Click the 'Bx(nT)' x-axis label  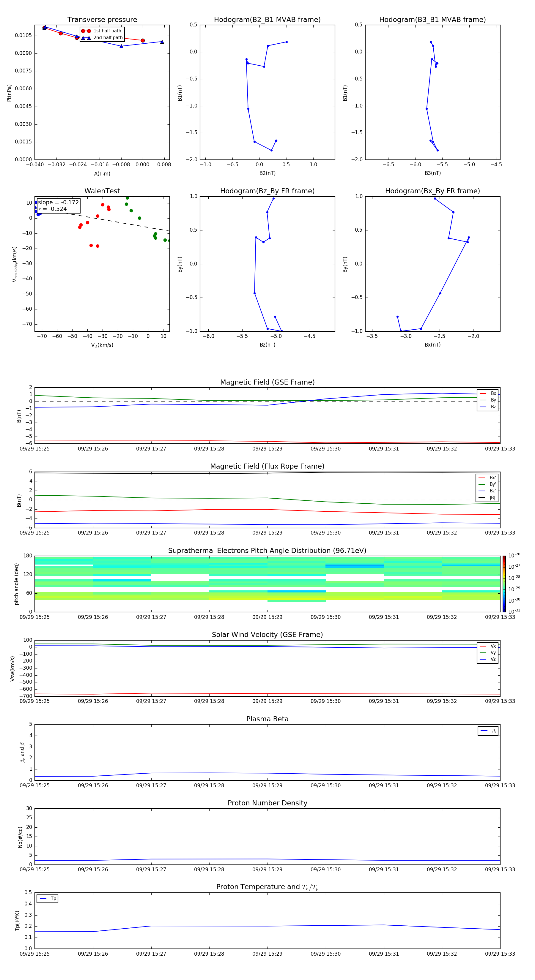click(432, 345)
